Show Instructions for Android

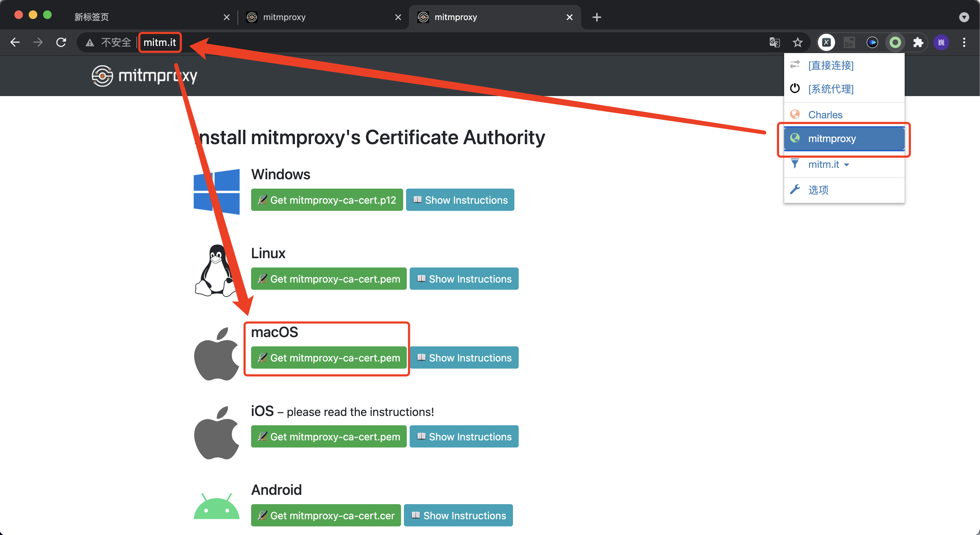pos(458,515)
